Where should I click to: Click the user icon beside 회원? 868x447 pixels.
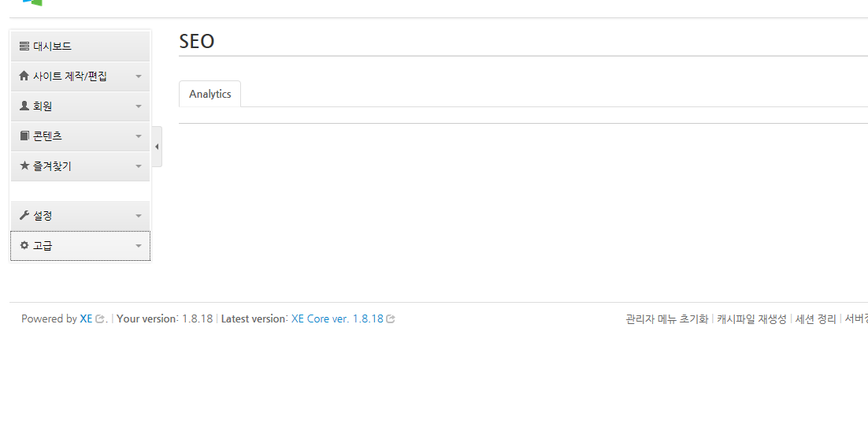click(24, 106)
